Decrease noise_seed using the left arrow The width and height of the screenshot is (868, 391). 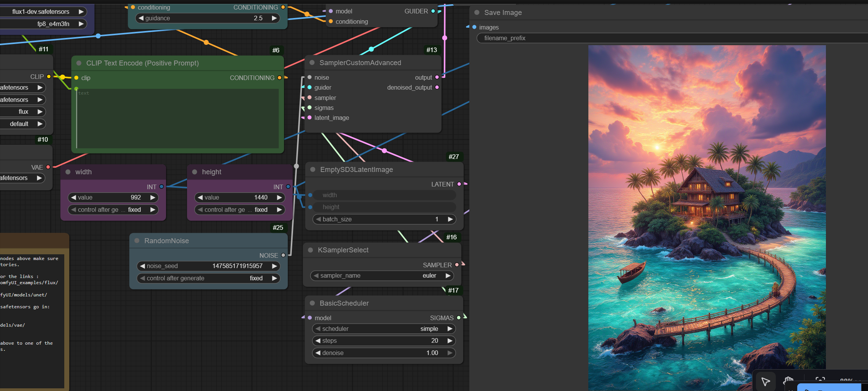coord(142,266)
